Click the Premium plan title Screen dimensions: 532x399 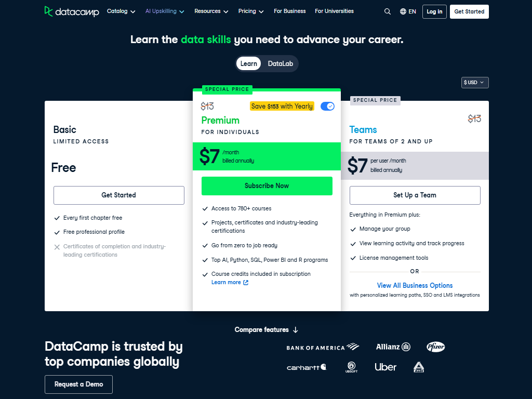(220, 121)
